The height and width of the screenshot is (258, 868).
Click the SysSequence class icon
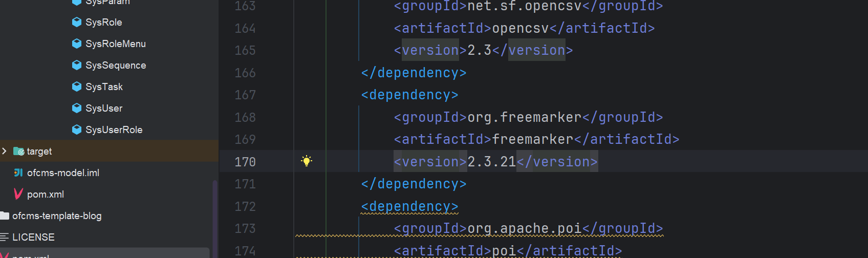point(77,65)
